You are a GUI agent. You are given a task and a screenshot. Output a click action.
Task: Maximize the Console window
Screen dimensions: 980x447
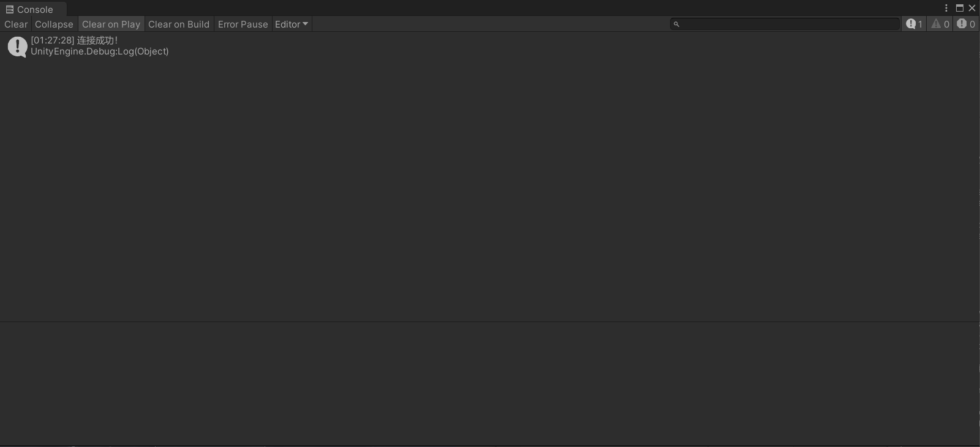[960, 8]
